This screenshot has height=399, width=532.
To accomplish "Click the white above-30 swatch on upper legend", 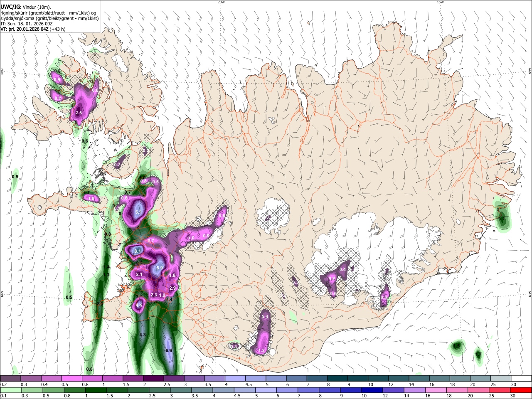I will coord(521,378).
